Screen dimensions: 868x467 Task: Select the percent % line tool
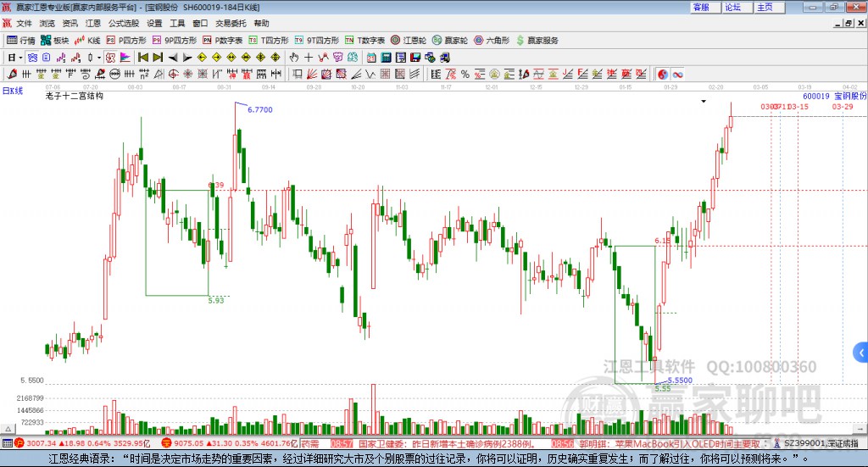(465, 74)
